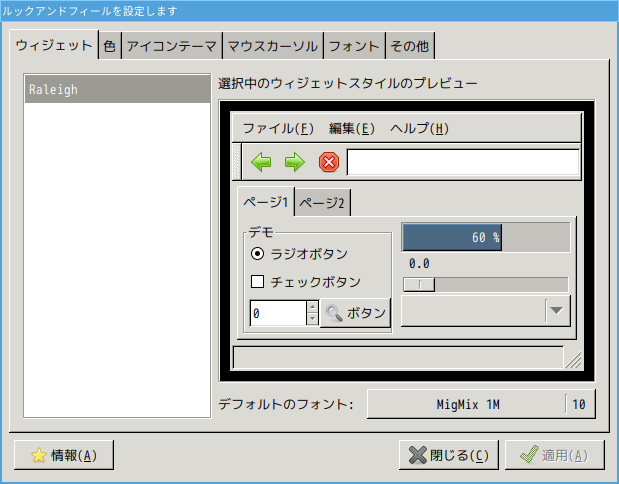Open the MigMix 1M font chooser button
The image size is (619, 484).
pyautogui.click(x=481, y=404)
